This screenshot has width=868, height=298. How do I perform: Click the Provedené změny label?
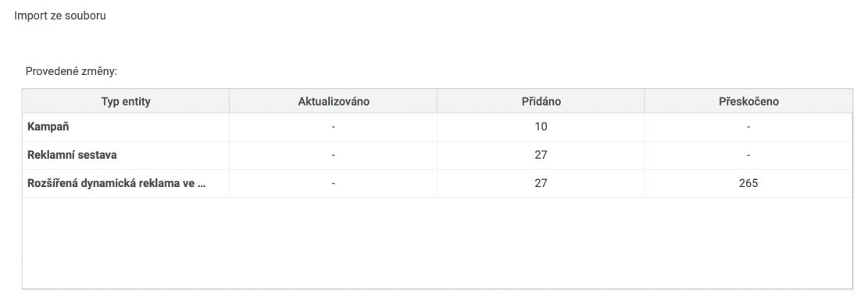(72, 71)
